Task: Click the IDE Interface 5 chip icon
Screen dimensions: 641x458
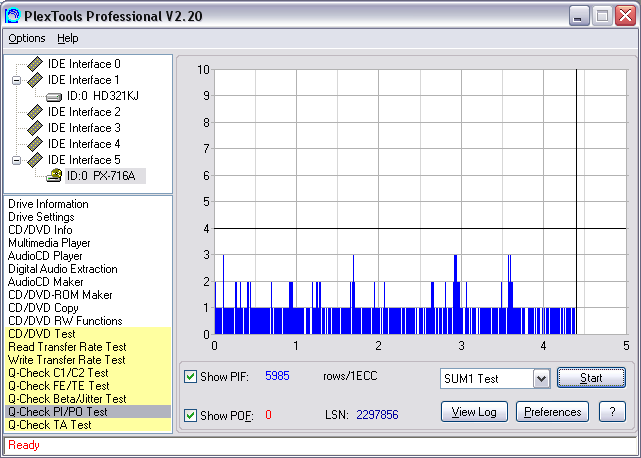Action: pyautogui.click(x=35, y=160)
